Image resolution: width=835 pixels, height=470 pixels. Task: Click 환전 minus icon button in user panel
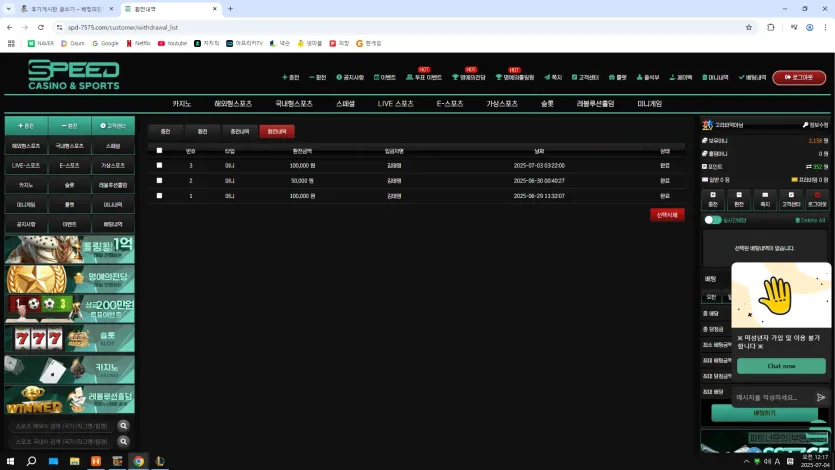pos(739,200)
